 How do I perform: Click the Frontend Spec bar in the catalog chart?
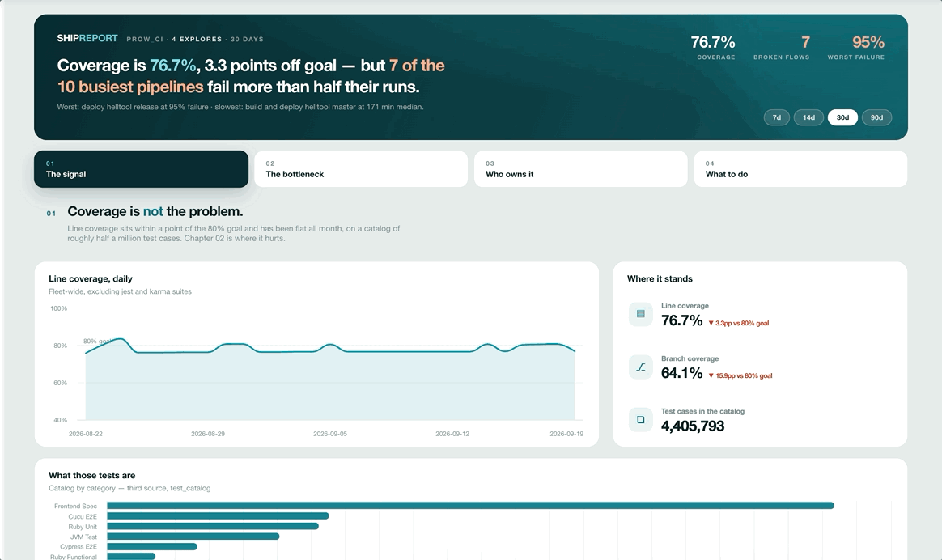point(470,506)
